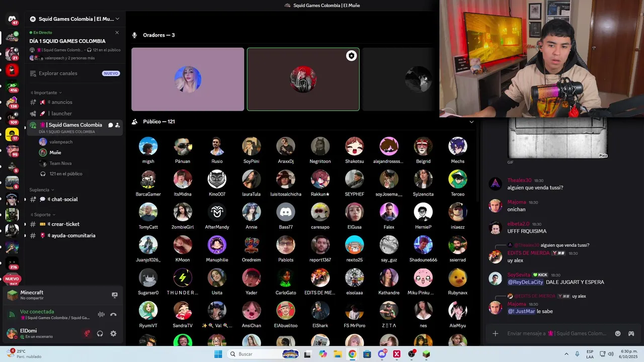This screenshot has width=644, height=362.
Task: Click the OBS icon in taskbar
Action: tap(412, 354)
